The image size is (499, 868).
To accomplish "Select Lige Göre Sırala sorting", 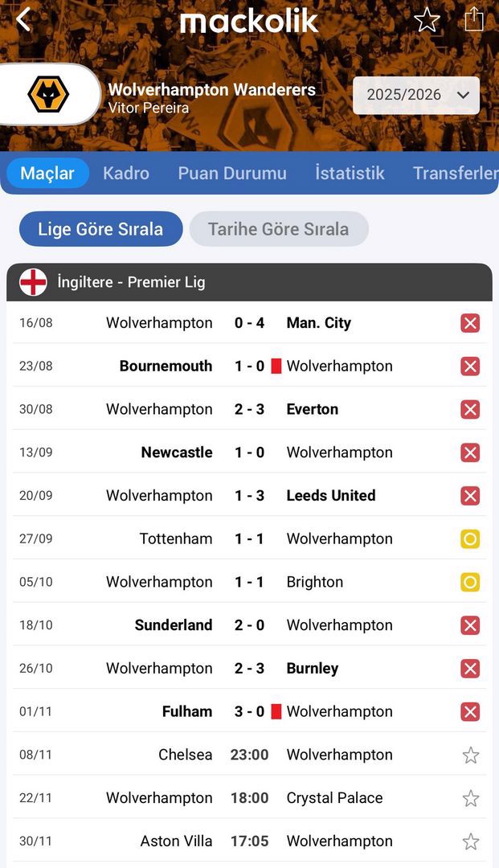I will (x=100, y=229).
